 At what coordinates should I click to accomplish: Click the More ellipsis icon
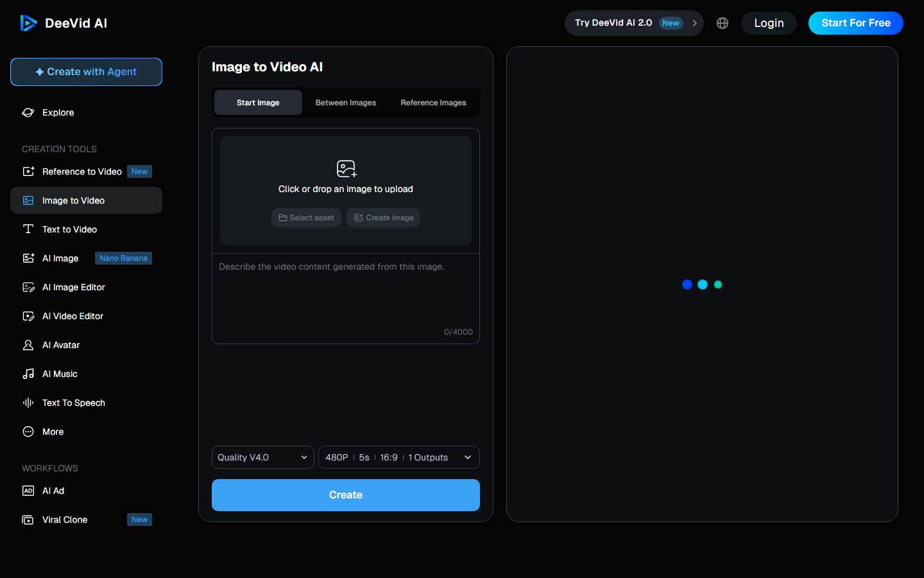(28, 432)
